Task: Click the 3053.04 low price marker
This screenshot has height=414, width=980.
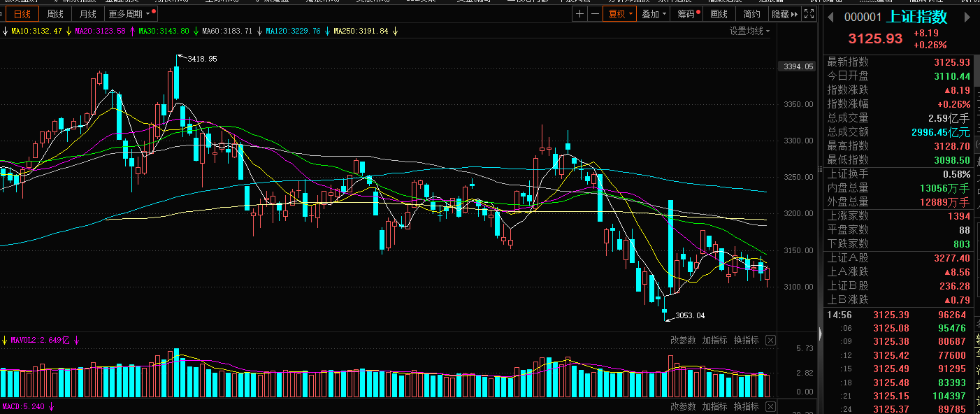Action: (x=690, y=316)
